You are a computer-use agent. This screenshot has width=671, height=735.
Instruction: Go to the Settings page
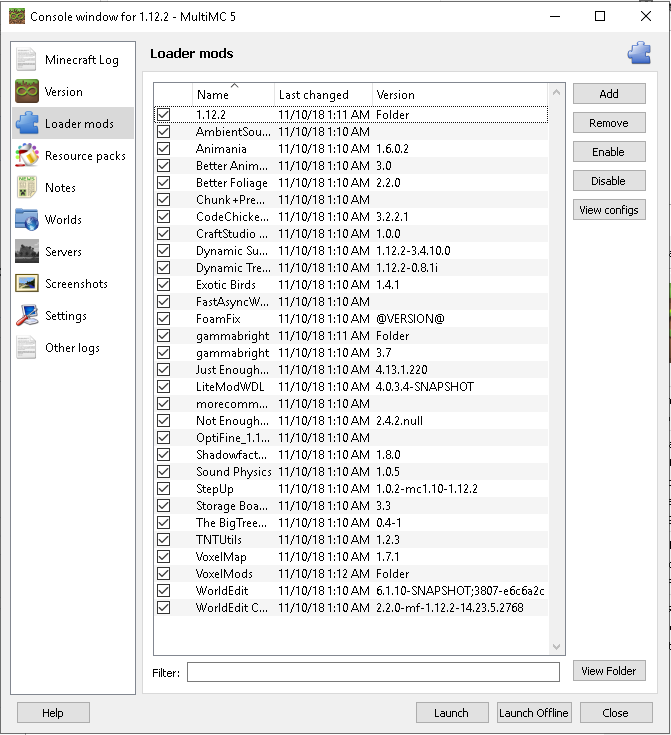pos(73,315)
